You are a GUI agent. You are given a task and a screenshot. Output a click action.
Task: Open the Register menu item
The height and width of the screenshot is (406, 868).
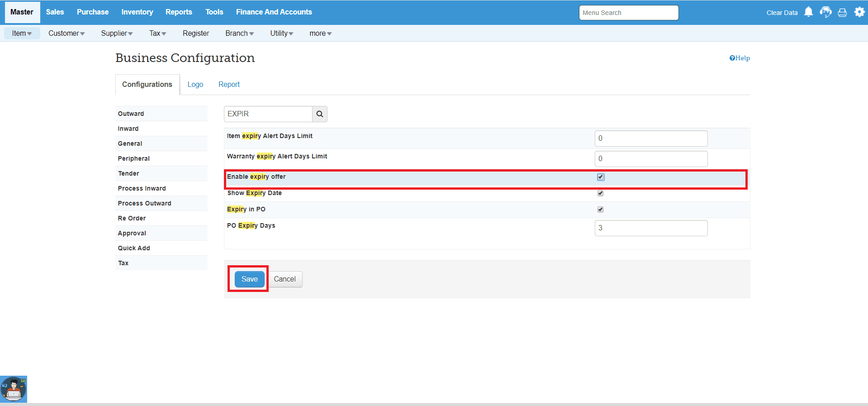[196, 33]
